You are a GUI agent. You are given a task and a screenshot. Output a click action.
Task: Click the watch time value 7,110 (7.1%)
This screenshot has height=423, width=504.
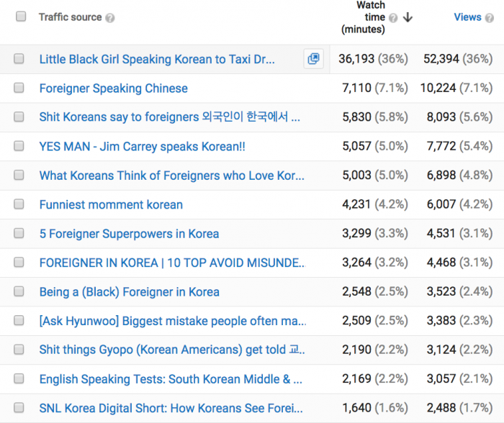click(x=375, y=88)
